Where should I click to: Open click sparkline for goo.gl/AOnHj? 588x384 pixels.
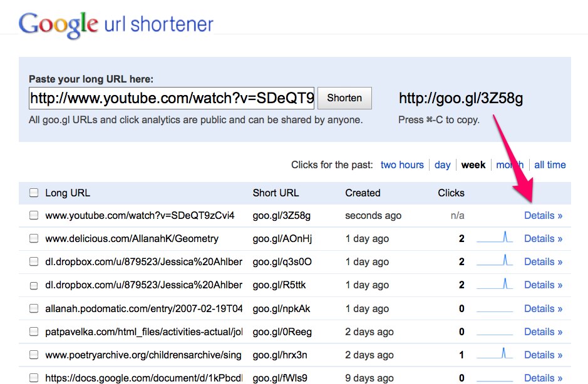(494, 238)
